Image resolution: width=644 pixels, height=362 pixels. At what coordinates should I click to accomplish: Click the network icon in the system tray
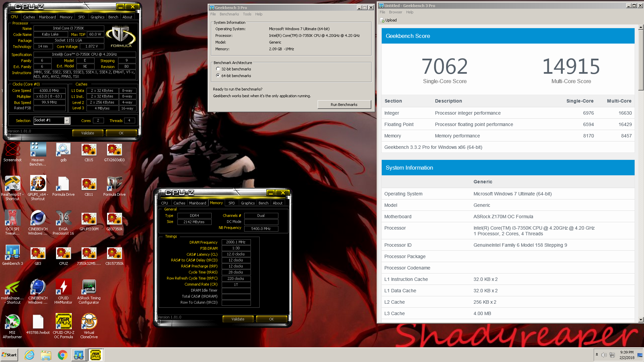point(612,355)
